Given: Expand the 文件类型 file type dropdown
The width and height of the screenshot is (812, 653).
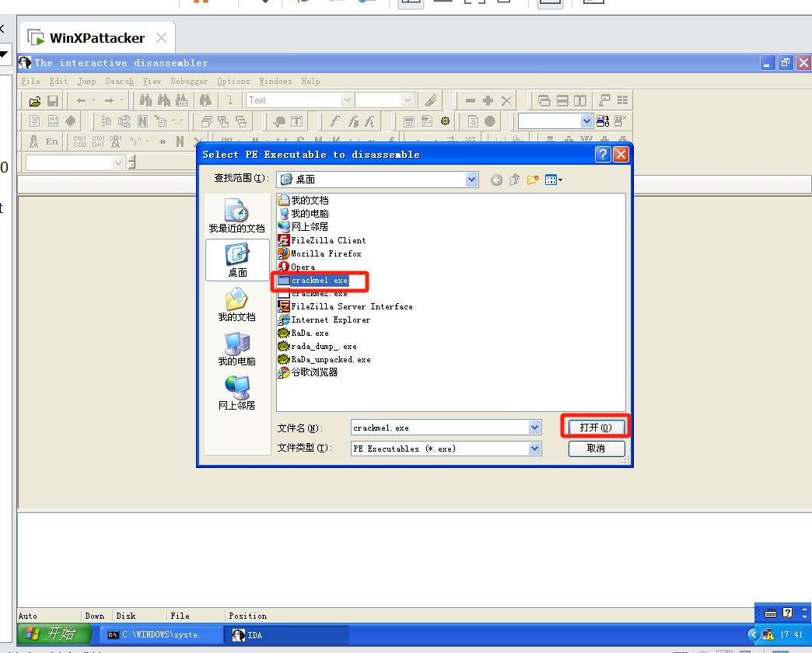Looking at the screenshot, I should point(534,448).
